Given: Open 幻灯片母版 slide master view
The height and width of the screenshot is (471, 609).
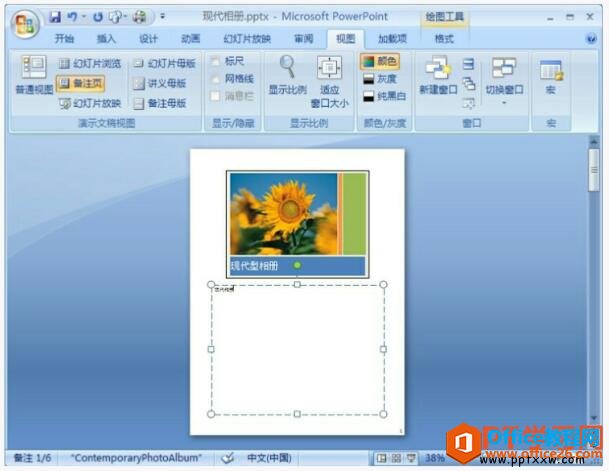Looking at the screenshot, I should (164, 63).
